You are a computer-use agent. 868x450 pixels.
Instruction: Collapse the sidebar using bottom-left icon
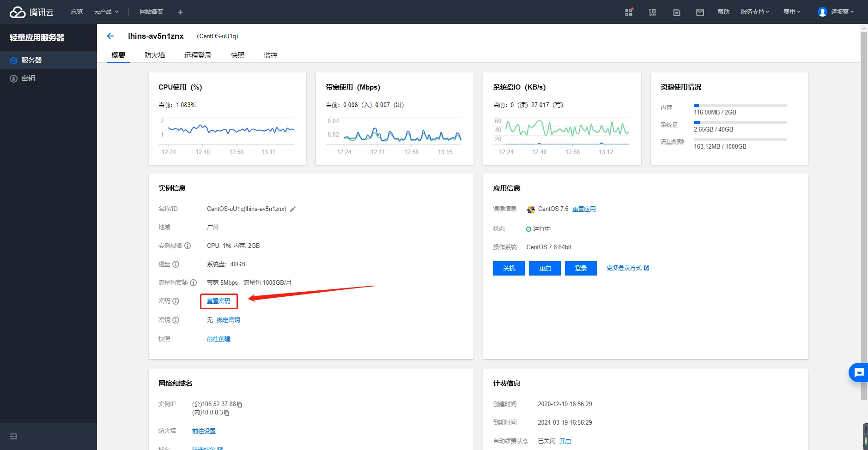[13, 436]
